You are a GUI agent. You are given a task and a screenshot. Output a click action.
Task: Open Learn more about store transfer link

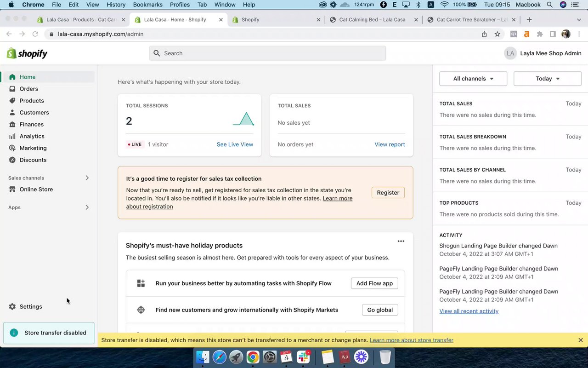click(x=411, y=340)
